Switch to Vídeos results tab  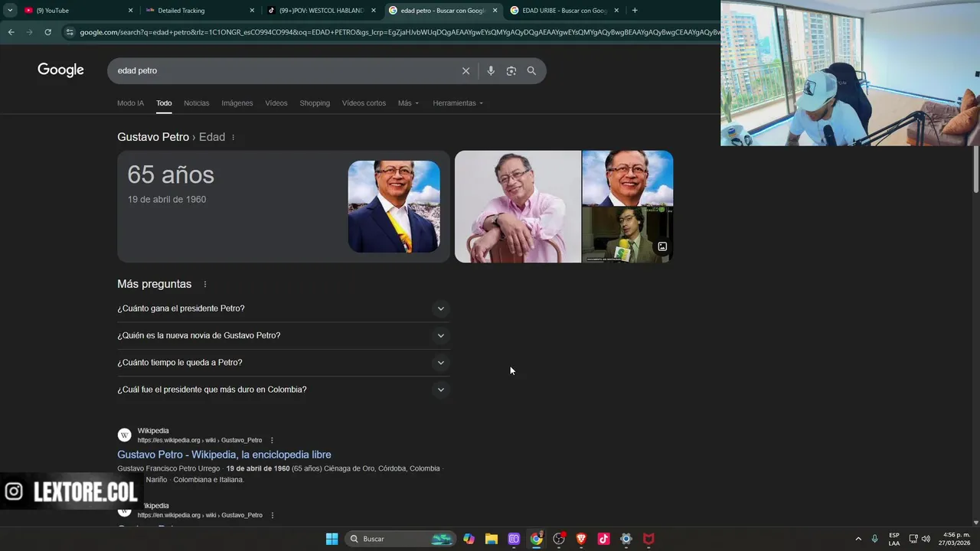point(276,103)
